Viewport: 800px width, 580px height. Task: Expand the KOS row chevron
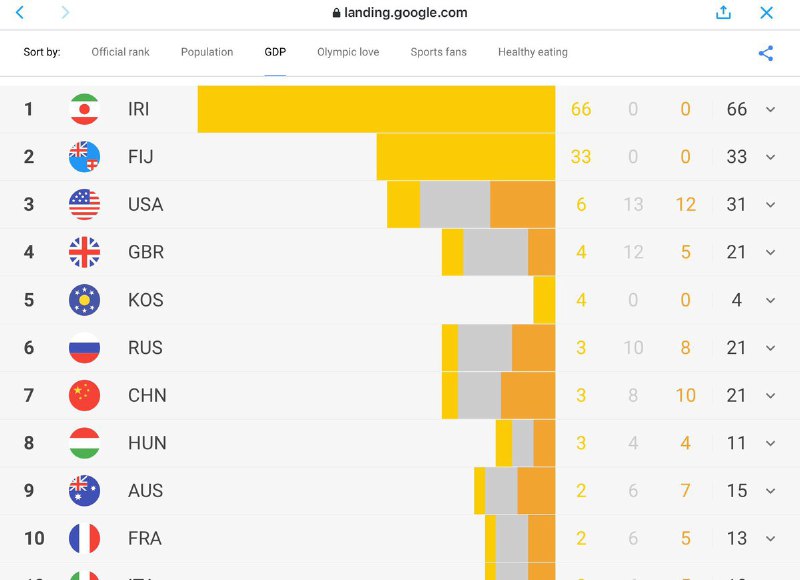click(x=770, y=300)
